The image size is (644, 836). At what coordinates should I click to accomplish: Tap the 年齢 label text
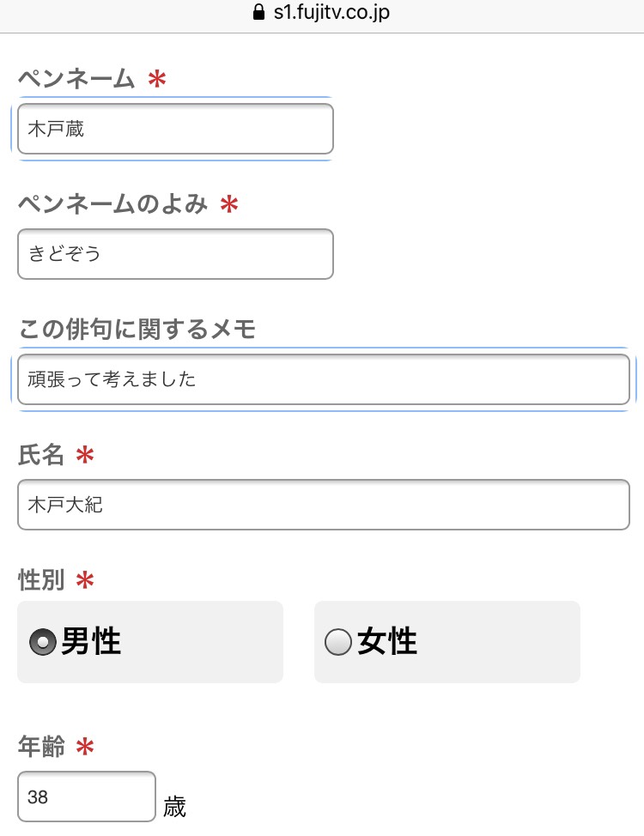coord(41,748)
